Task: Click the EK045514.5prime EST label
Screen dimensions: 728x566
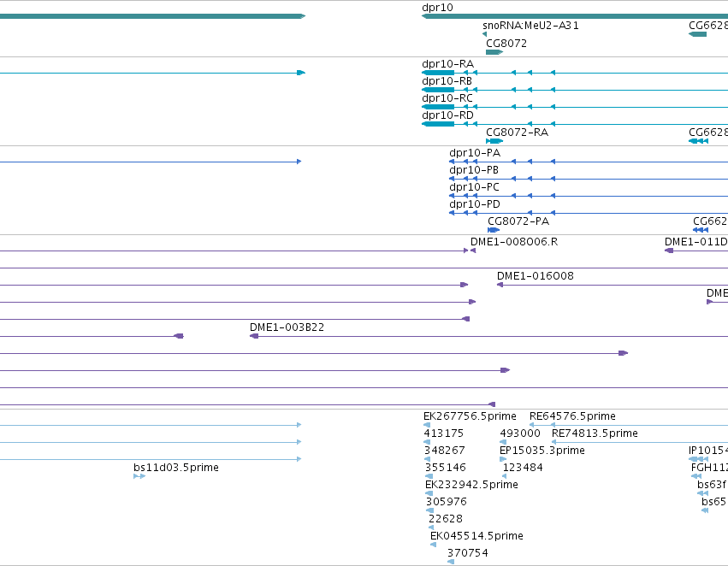Action: [476, 536]
